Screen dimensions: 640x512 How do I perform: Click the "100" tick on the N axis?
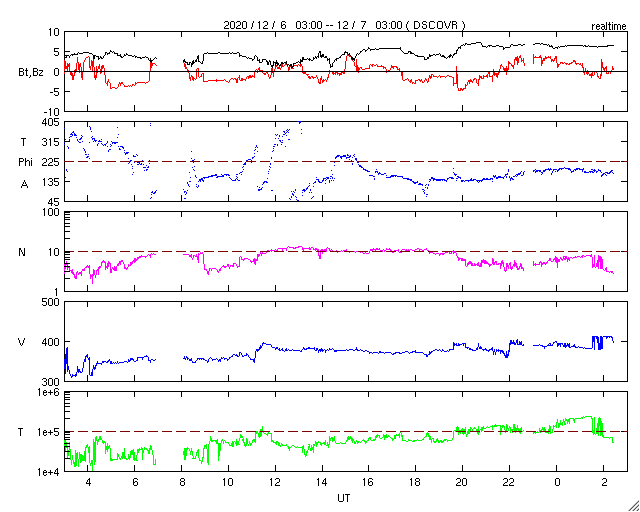tap(52, 213)
